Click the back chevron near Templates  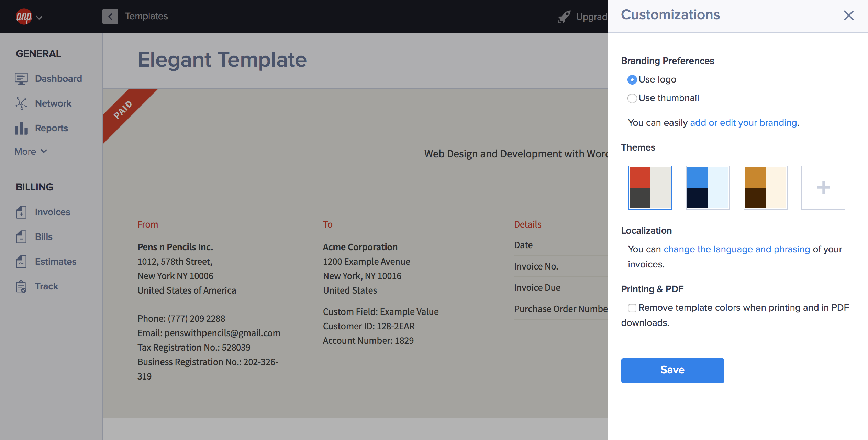tap(109, 16)
